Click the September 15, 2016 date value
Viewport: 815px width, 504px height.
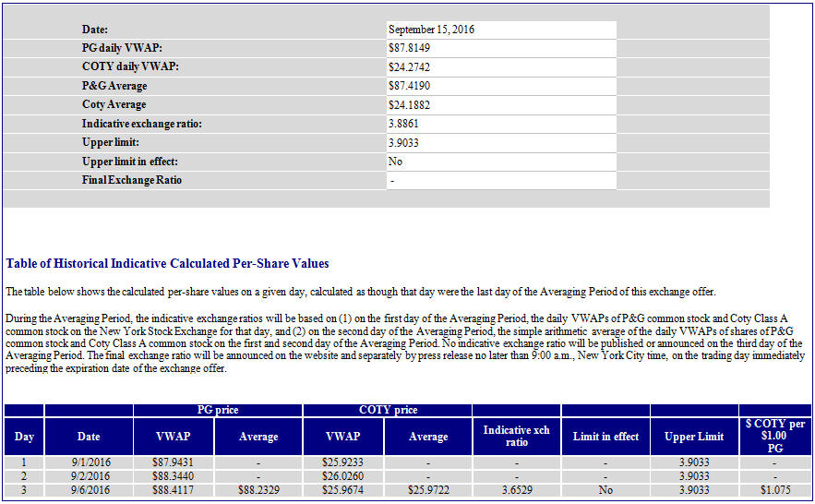(431, 30)
